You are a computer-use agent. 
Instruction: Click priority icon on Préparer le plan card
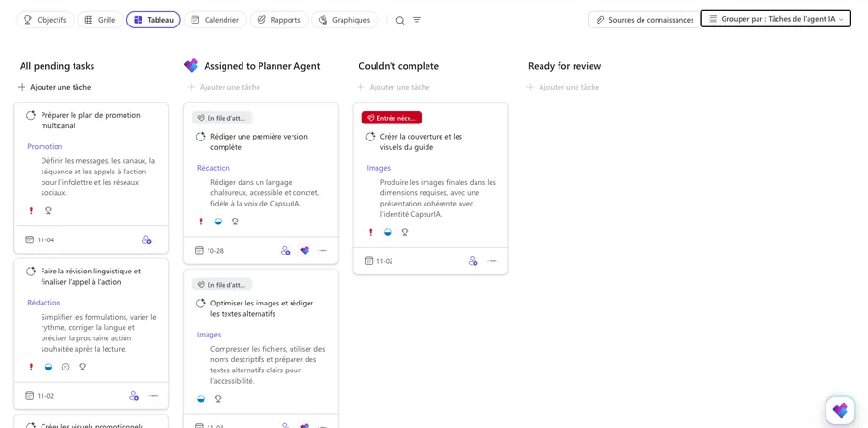(31, 210)
